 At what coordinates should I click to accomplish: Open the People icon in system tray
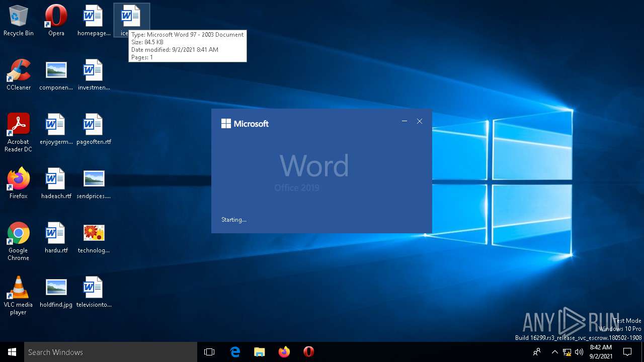[537, 352]
